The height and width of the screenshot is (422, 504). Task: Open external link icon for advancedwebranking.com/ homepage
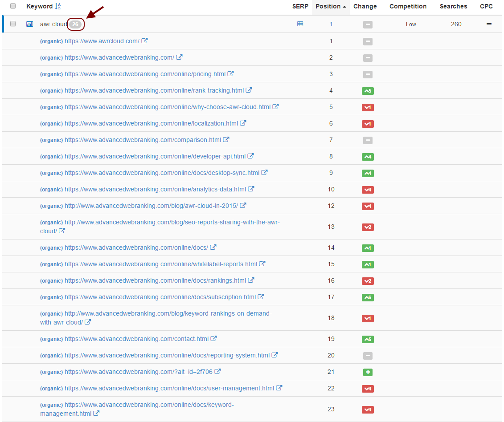(x=179, y=57)
